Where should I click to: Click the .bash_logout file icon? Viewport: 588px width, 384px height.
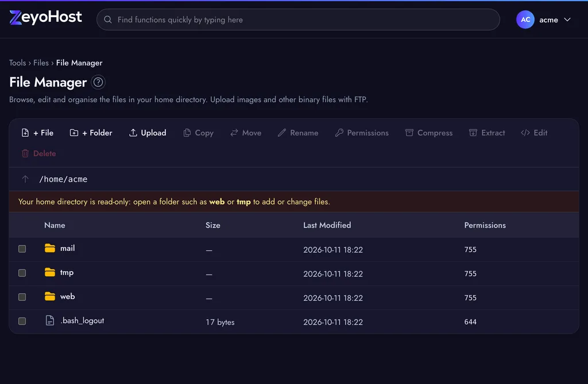coord(50,320)
